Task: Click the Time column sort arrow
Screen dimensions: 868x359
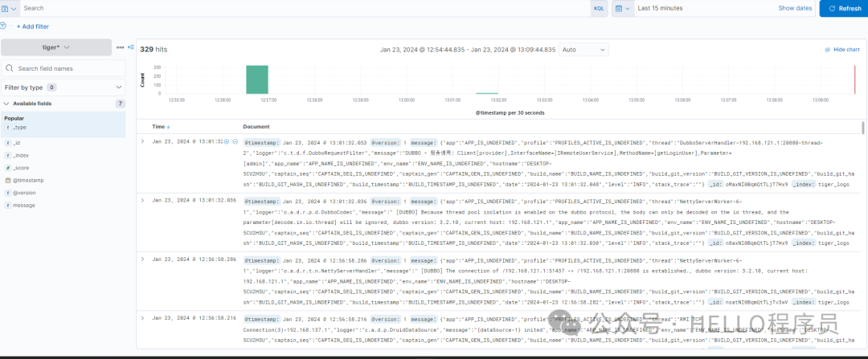Action: click(168, 127)
